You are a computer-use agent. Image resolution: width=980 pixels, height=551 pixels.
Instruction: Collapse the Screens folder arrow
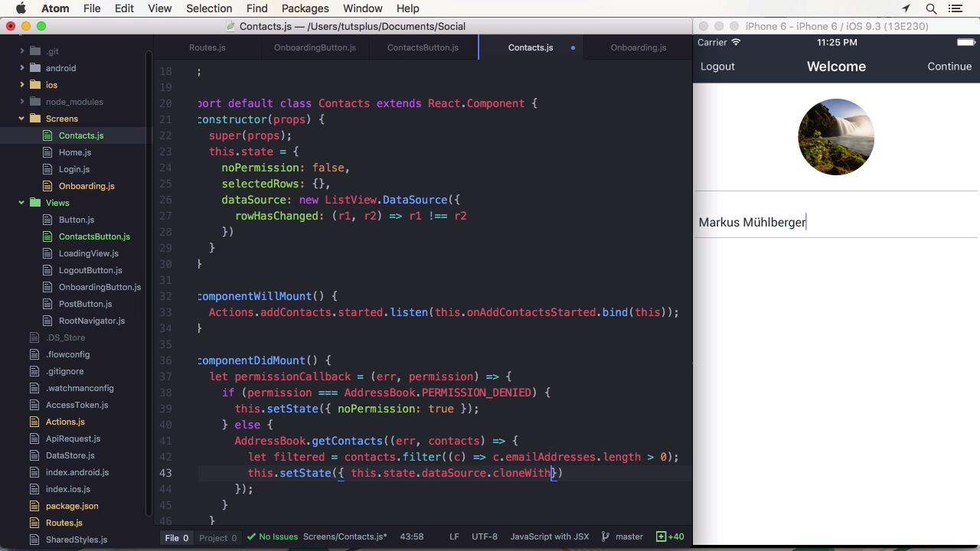(22, 119)
